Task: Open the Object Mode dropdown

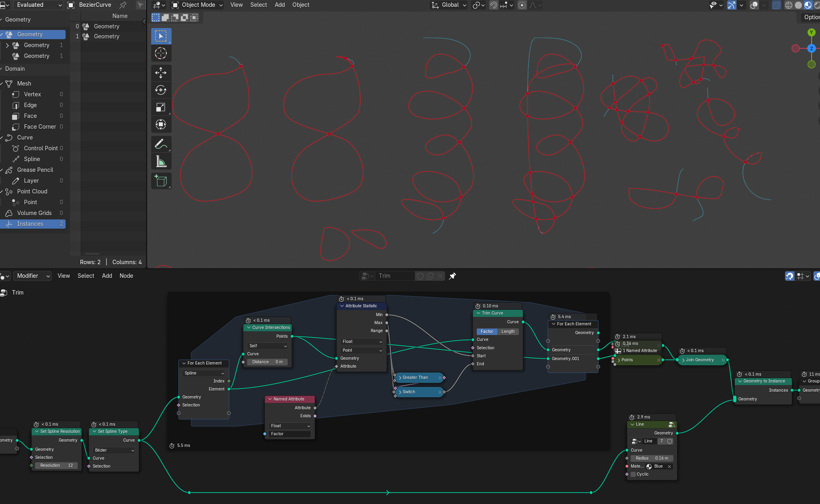Action: pyautogui.click(x=197, y=5)
